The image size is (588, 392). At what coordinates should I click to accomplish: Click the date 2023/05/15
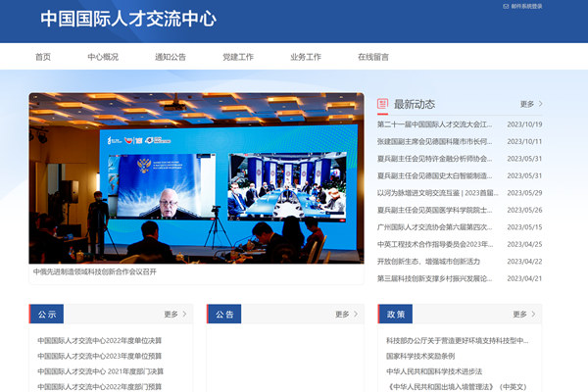click(524, 227)
